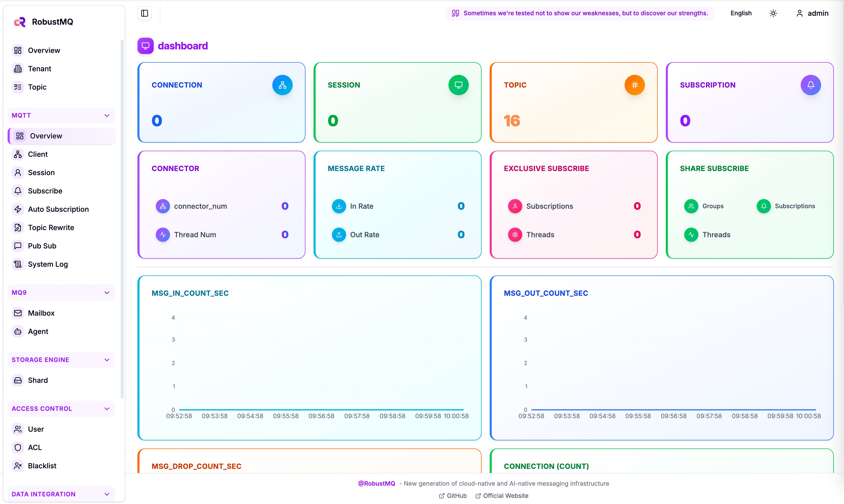The height and width of the screenshot is (504, 844).
Task: Click the Subscription card bell icon
Action: coord(811,85)
